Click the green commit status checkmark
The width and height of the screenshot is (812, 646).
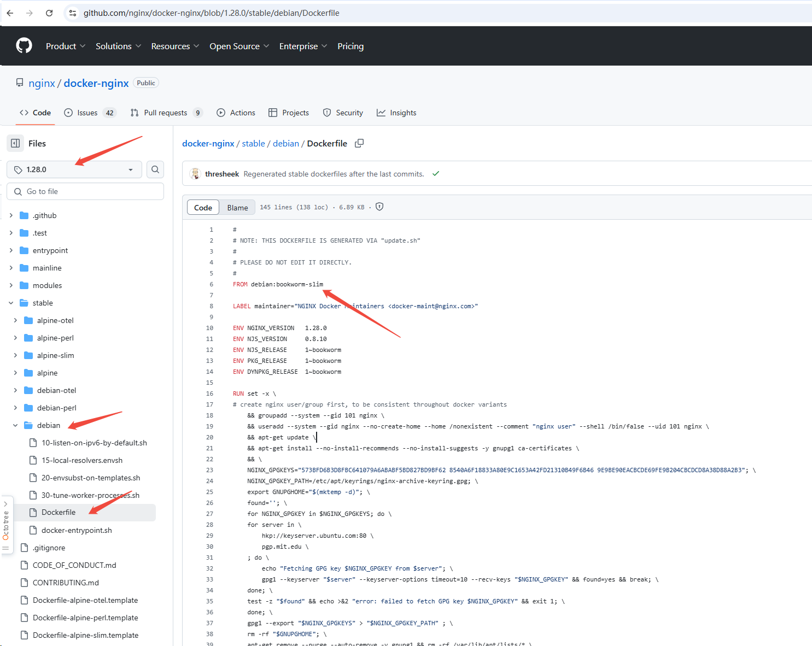tap(436, 174)
